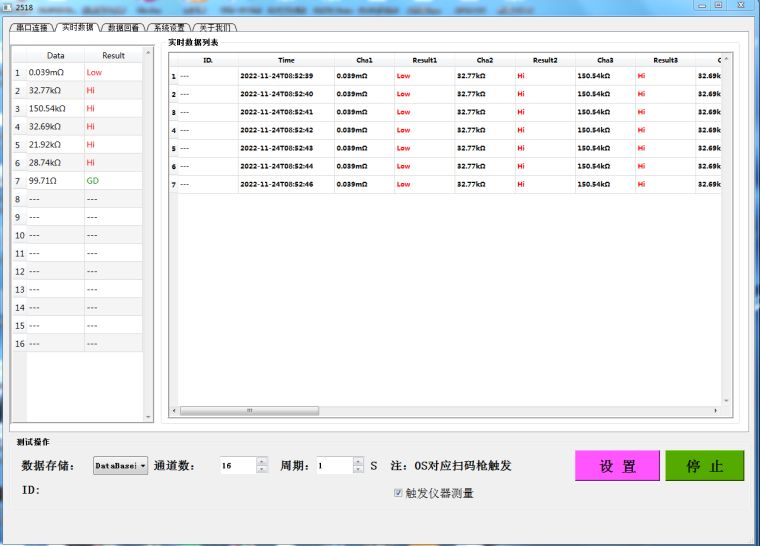Click the table's horizontal scrollbar left arrow
The height and width of the screenshot is (546, 760).
point(175,411)
